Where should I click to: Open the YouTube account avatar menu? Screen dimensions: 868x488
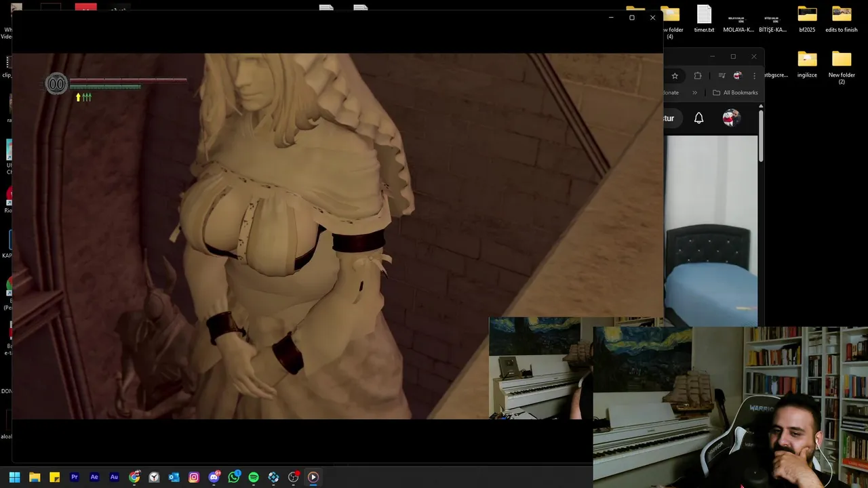(730, 118)
